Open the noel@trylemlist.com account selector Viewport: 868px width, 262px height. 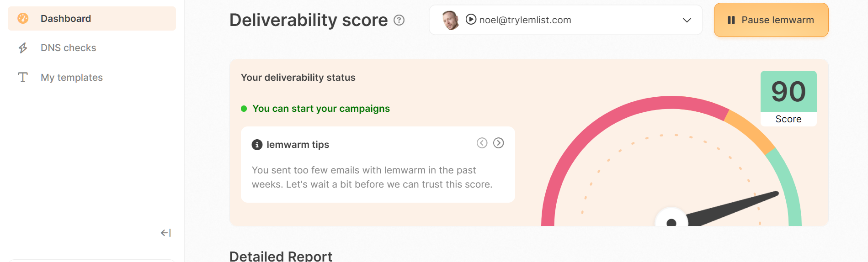[x=565, y=20]
